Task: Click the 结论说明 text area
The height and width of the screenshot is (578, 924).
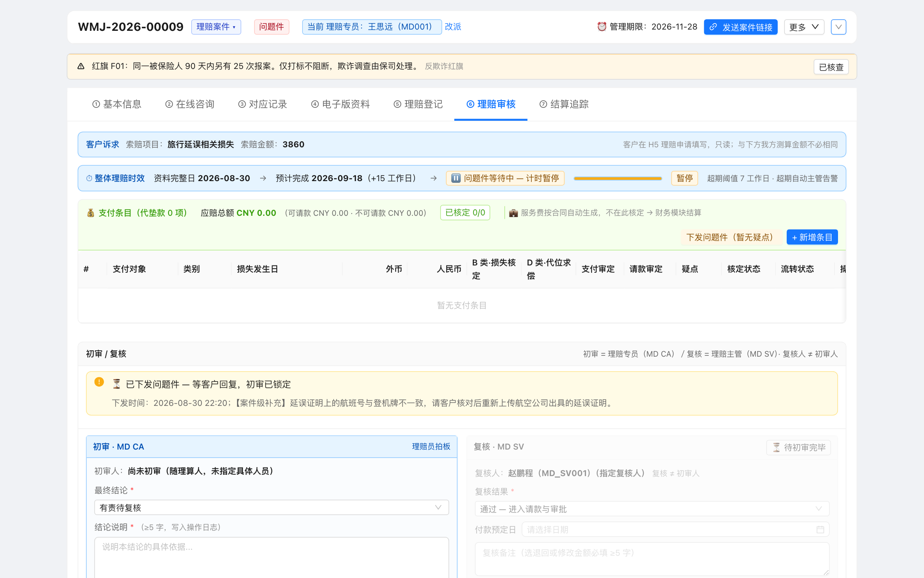Action: (x=272, y=558)
